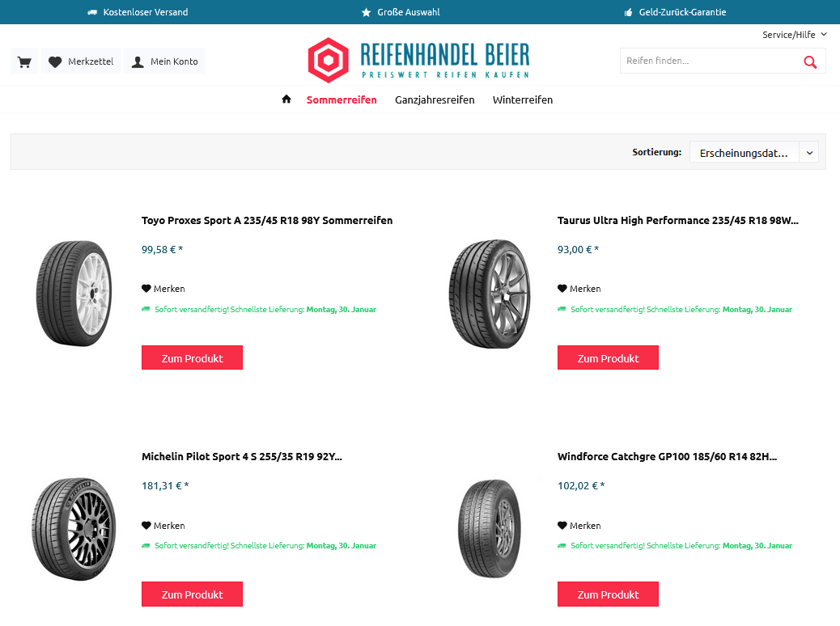
Task: Click the sorting dropdown chevron arrow
Action: (809, 153)
